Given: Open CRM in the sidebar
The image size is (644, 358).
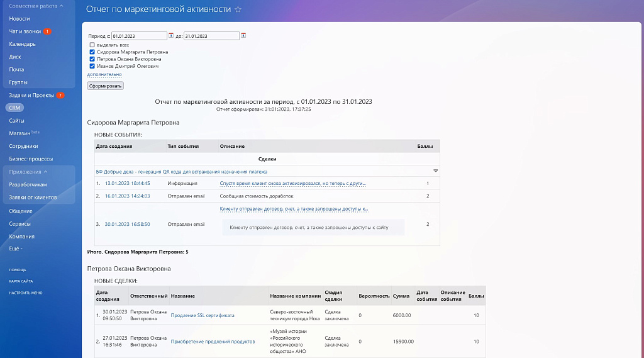Looking at the screenshot, I should click(14, 108).
